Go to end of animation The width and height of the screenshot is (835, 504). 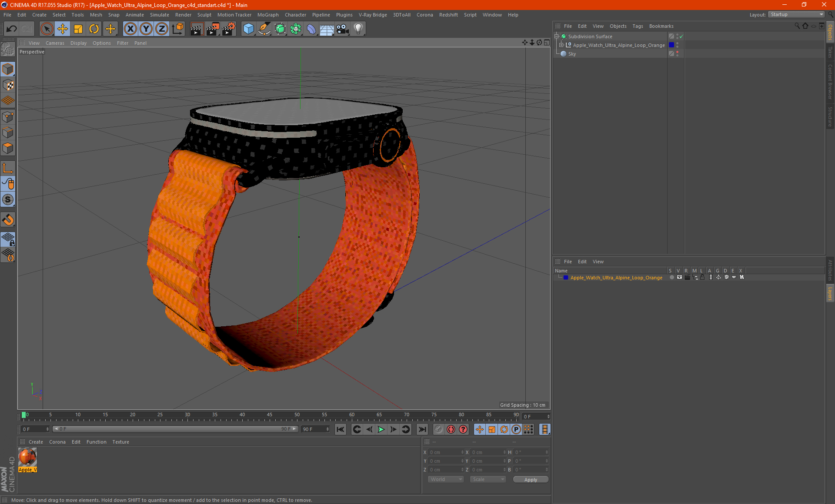(422, 429)
